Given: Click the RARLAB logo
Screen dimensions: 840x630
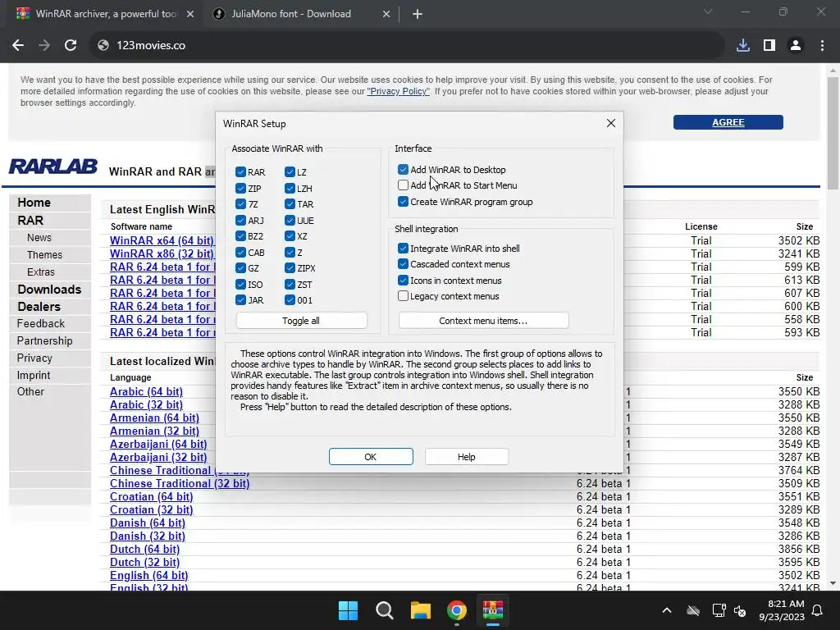Looking at the screenshot, I should coord(53,167).
